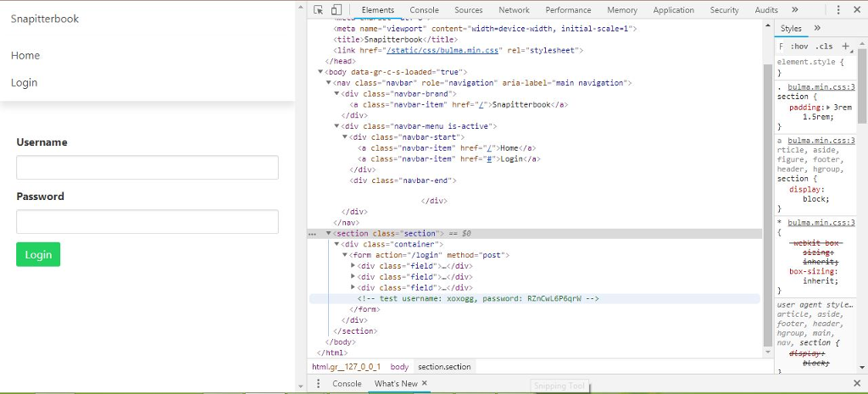Click the Snipping Tool taskbar tooltip
The width and height of the screenshot is (868, 394).
559,386
